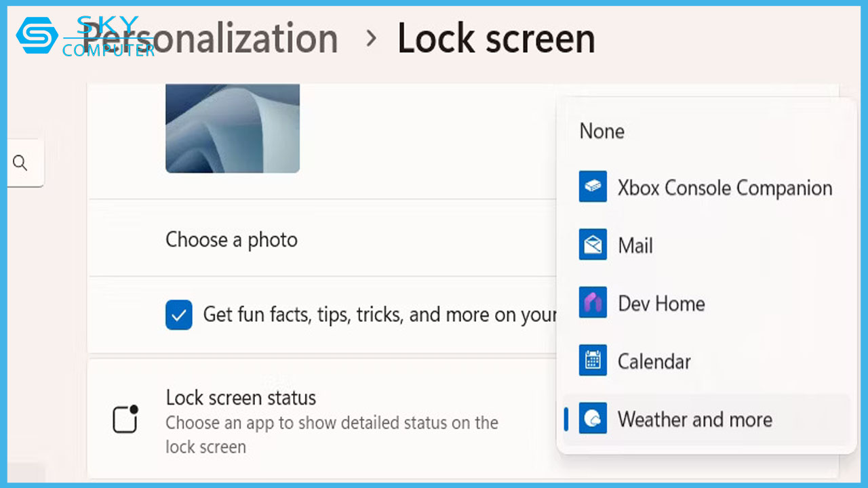This screenshot has width=868, height=488.
Task: Select Dev Home from the open app menu
Action: tap(660, 303)
